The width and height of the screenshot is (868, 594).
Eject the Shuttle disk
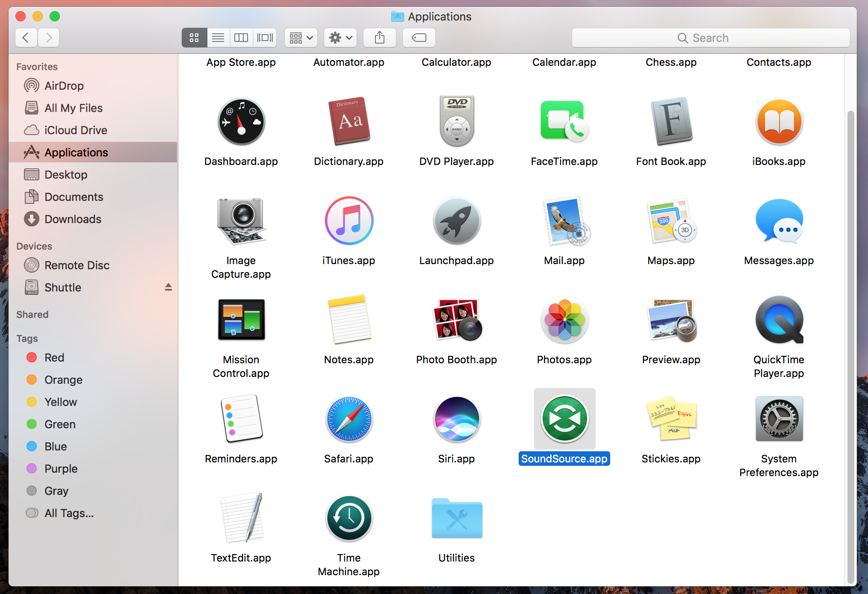[168, 287]
